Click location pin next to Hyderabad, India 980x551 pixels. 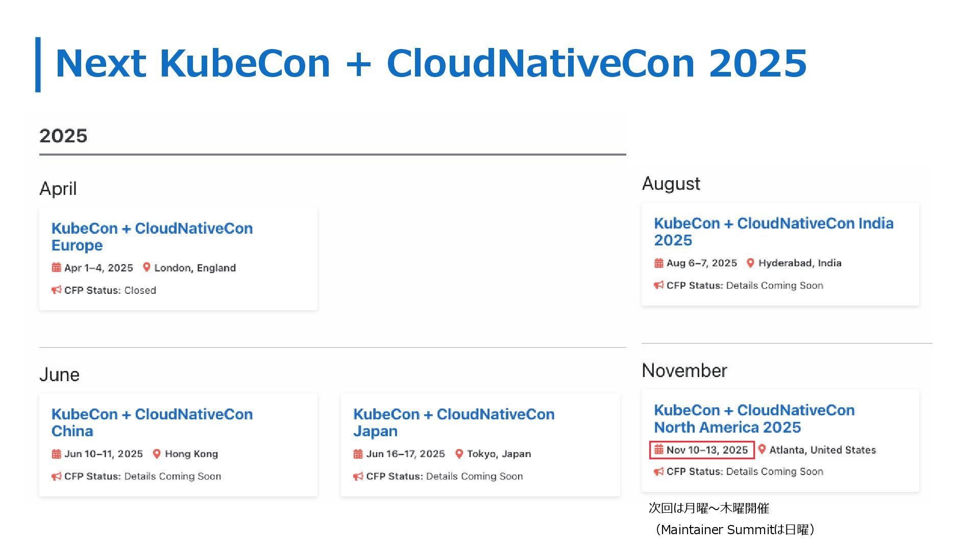pyautogui.click(x=750, y=263)
